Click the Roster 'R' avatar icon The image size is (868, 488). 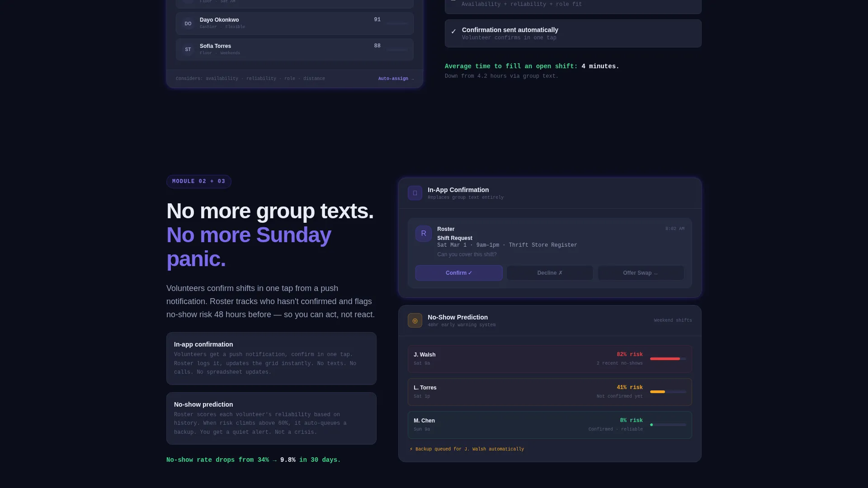click(423, 234)
